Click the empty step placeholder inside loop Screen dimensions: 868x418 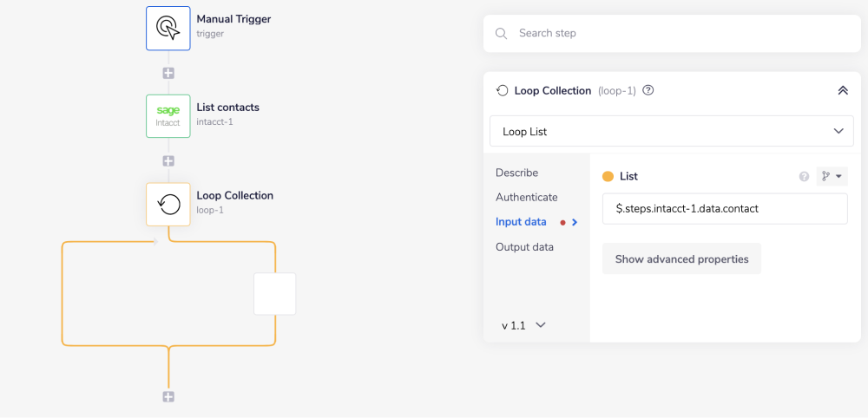point(274,294)
